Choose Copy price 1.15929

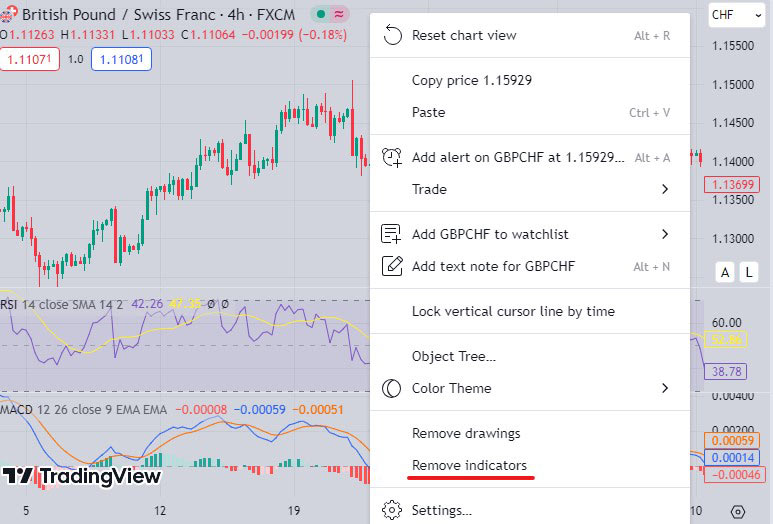tap(529, 80)
